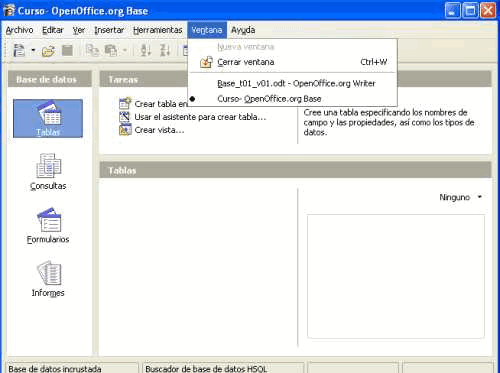Click the Crear tabla task icon
This screenshot has width=500, height=373.
click(x=125, y=104)
